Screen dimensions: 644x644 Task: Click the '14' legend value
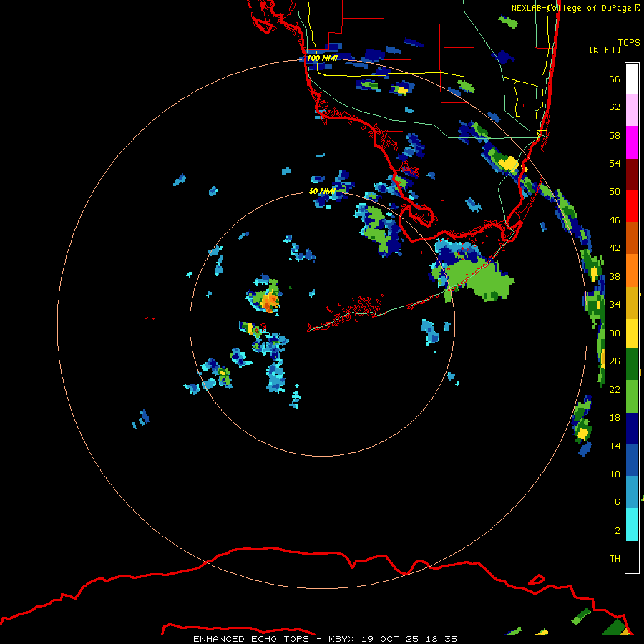[x=615, y=446]
